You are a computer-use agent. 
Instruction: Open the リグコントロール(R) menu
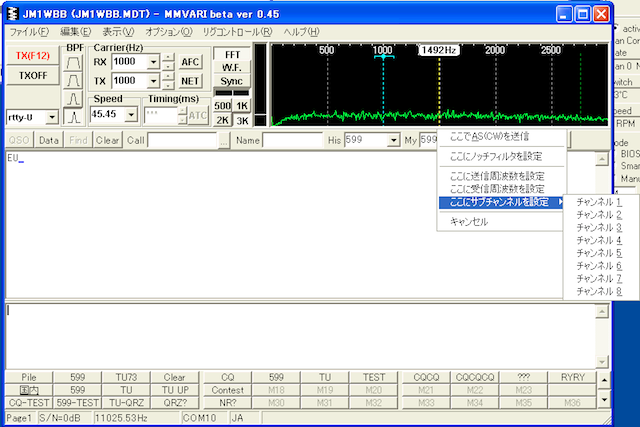(238, 32)
